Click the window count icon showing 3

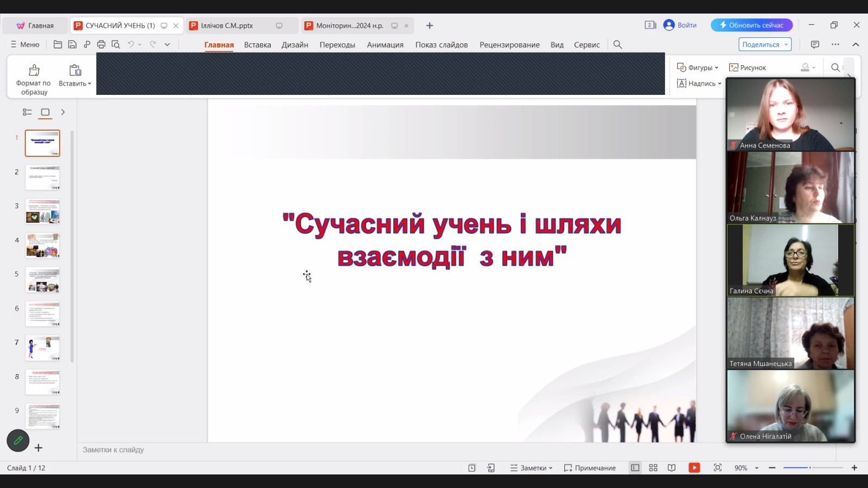click(650, 25)
